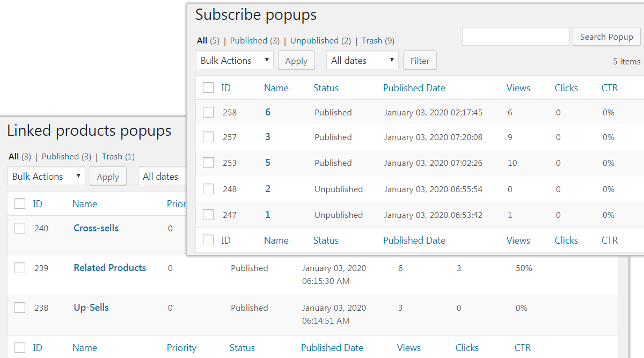This screenshot has width=644, height=358.
Task: Tick checkbox for popup ID 258
Action: coord(208,112)
